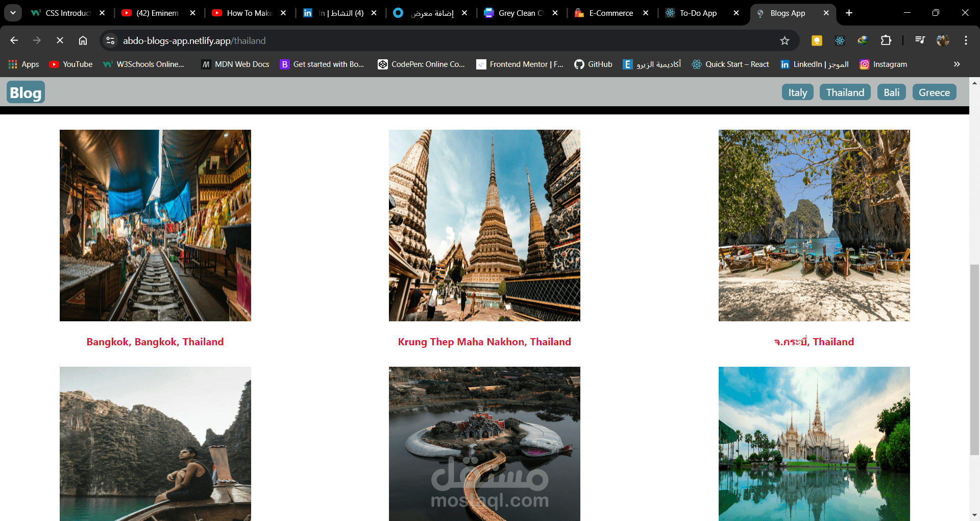Open Get started with Bootstrap bookmark

[322, 64]
